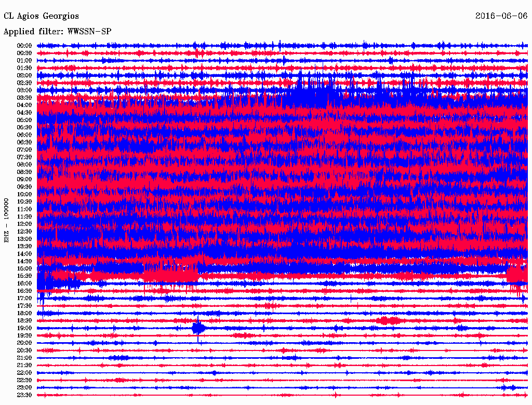The width and height of the screenshot is (532, 405).
Task: Click the 13:00 time label
Action: (24, 239)
